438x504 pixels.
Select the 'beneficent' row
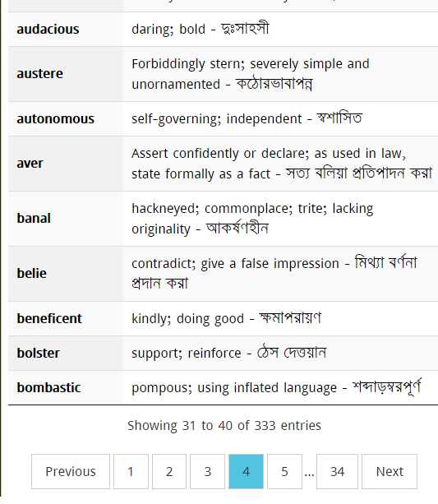[223, 318]
